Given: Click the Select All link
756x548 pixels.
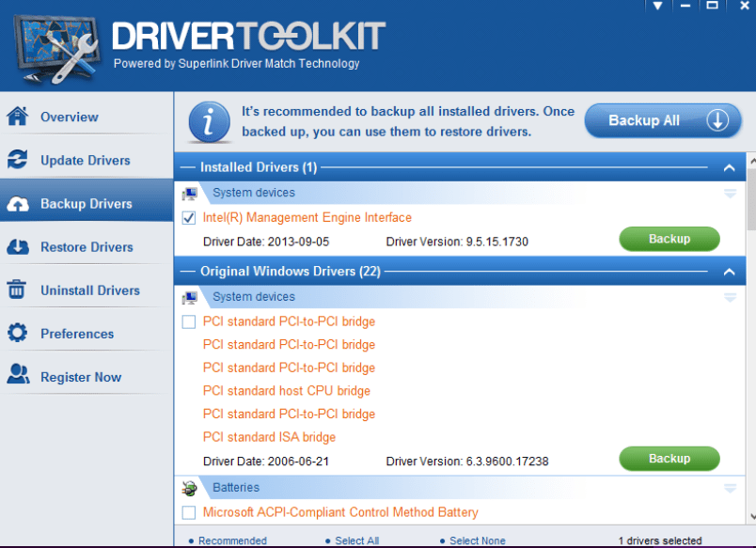Looking at the screenshot, I should point(356,540).
